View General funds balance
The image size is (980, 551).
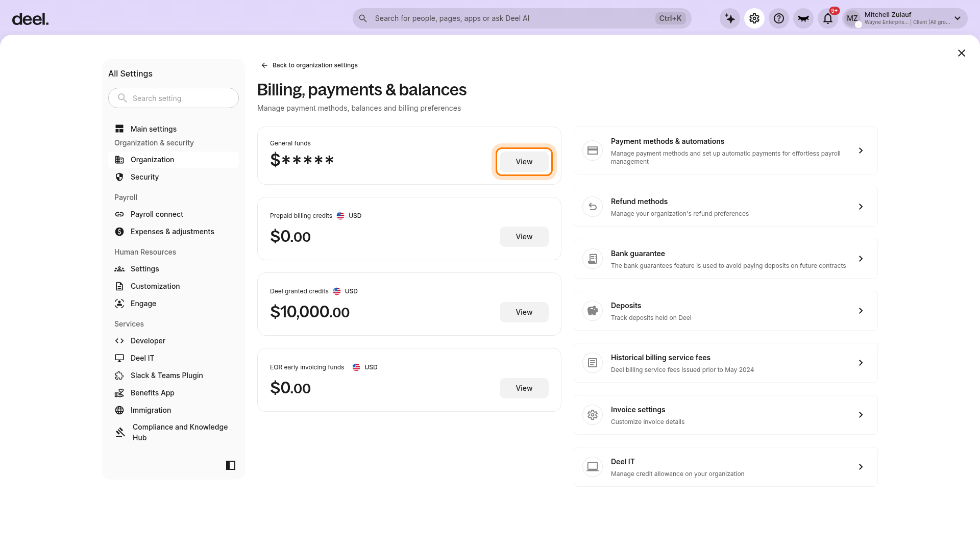click(524, 162)
